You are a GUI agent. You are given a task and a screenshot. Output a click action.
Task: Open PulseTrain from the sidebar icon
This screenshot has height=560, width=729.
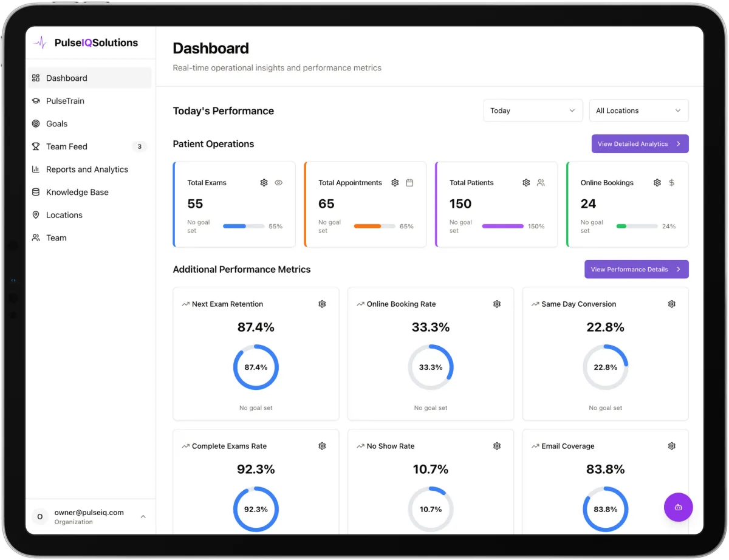36,101
